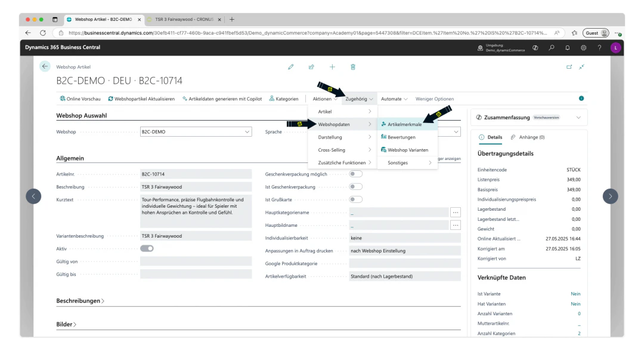Toggle Geschenkverpackung möglich switch

pyautogui.click(x=355, y=174)
